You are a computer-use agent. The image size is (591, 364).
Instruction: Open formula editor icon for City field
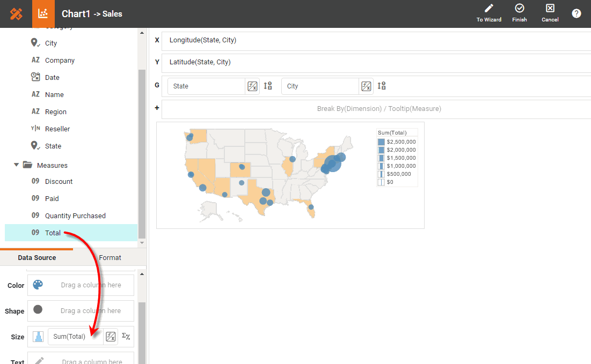click(x=366, y=86)
